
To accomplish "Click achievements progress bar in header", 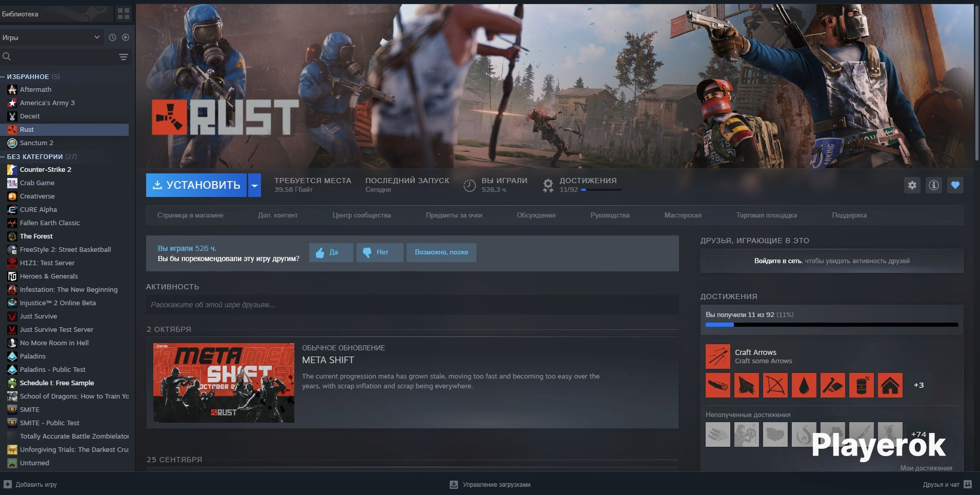I will (x=601, y=190).
